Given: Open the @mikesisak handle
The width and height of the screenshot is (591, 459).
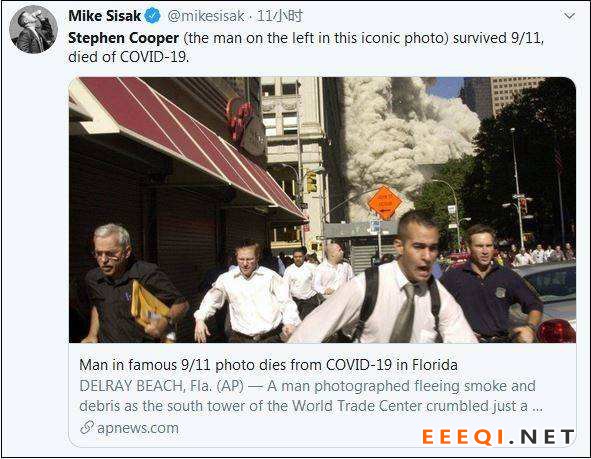Looking at the screenshot, I should coord(206,16).
